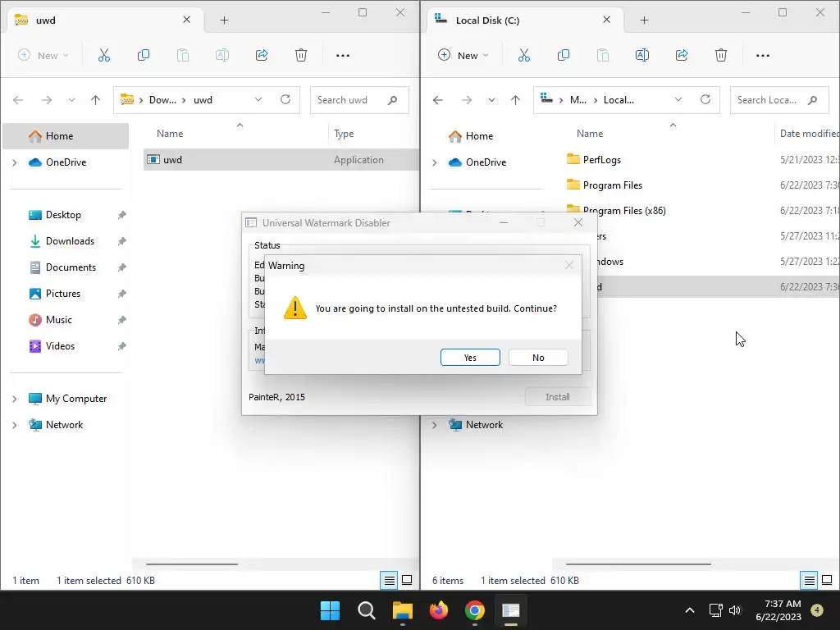Click No in the Warning dialog
Image resolution: width=840 pixels, height=630 pixels.
538,358
